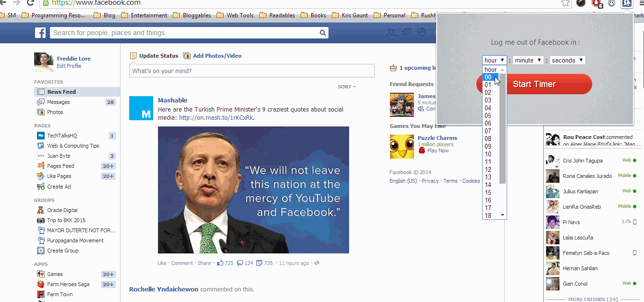Viewport: 644px width, 302px height.
Task: Click the Pages Feed icon
Action: pyautogui.click(x=41, y=166)
